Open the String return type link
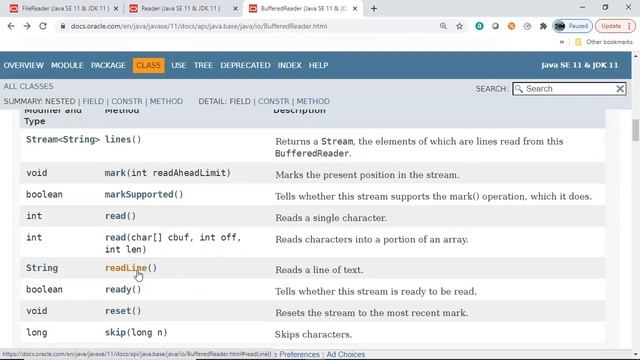Screen dimensions: 640x360 pos(42,268)
